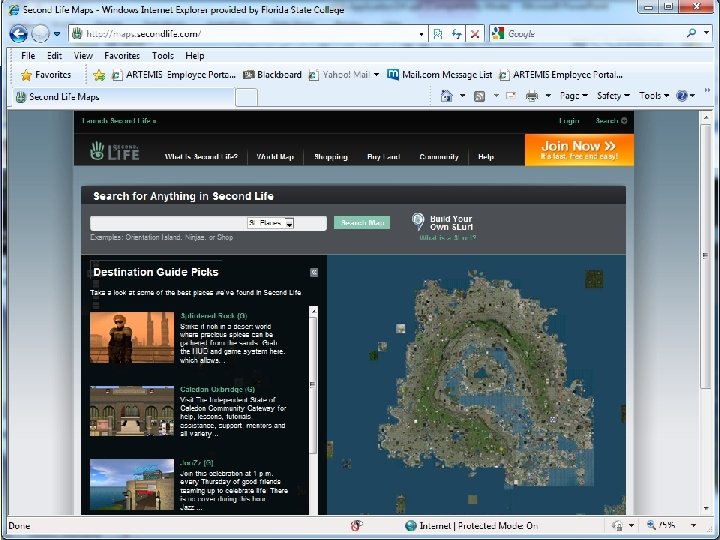Open the Favorites star button
This screenshot has height=540, width=720.
pyautogui.click(x=46, y=74)
